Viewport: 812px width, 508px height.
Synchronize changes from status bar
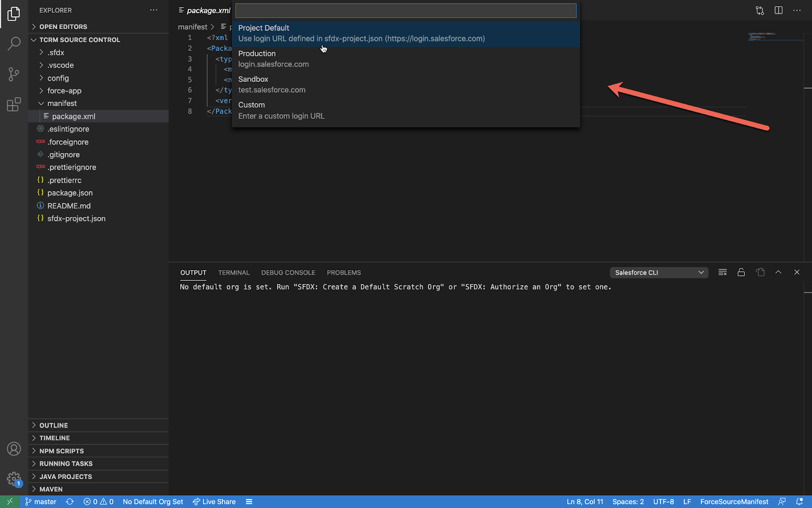(x=70, y=501)
